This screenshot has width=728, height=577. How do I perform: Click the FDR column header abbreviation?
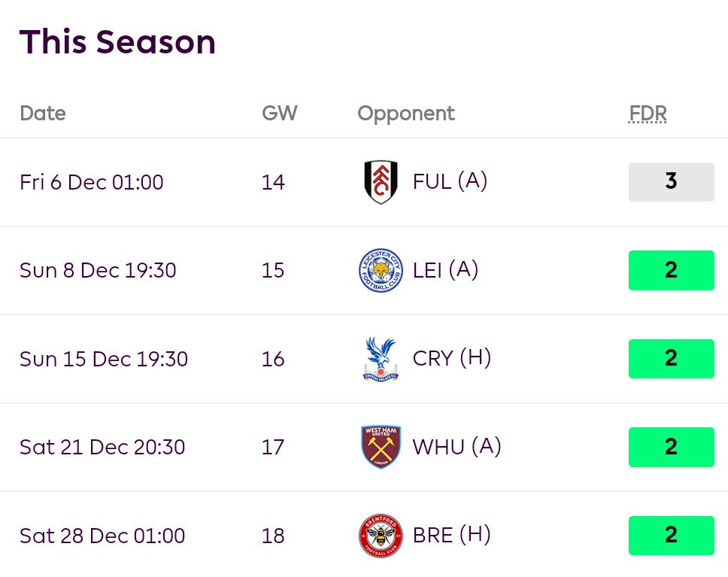click(648, 114)
